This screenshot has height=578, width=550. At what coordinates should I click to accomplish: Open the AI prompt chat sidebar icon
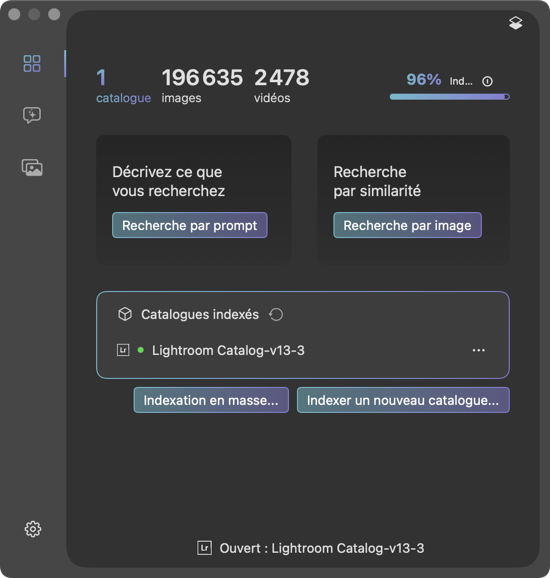coord(32,115)
